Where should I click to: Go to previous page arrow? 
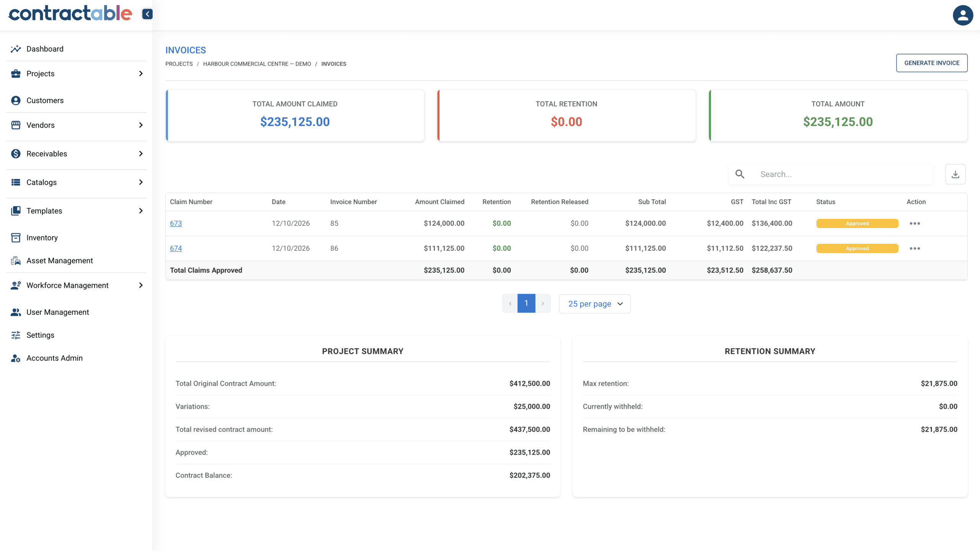(510, 303)
